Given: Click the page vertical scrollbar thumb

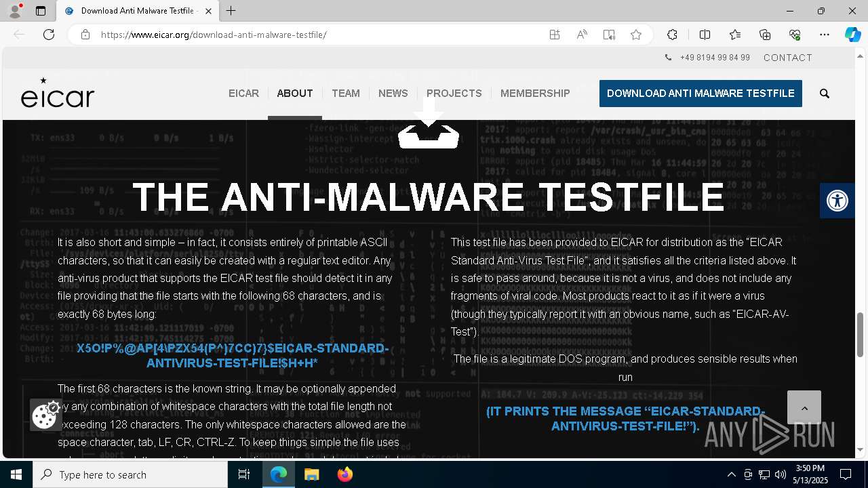Looking at the screenshot, I should [x=861, y=334].
